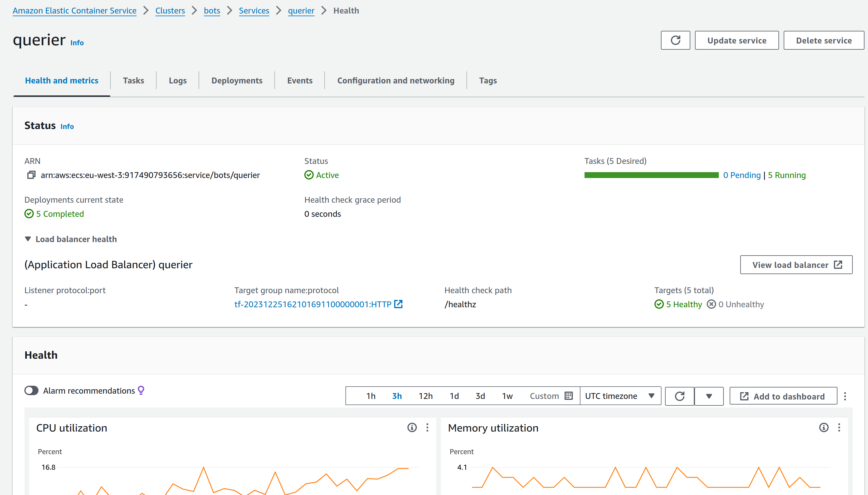Open the Clusters breadcrumb link
868x495 pixels.
(x=170, y=11)
